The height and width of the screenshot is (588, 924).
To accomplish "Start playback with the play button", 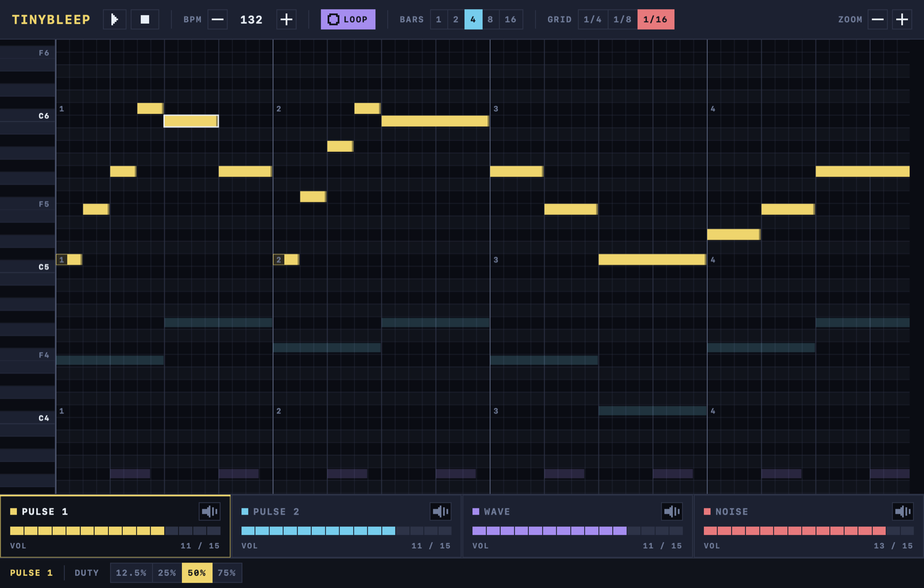I will coord(114,20).
